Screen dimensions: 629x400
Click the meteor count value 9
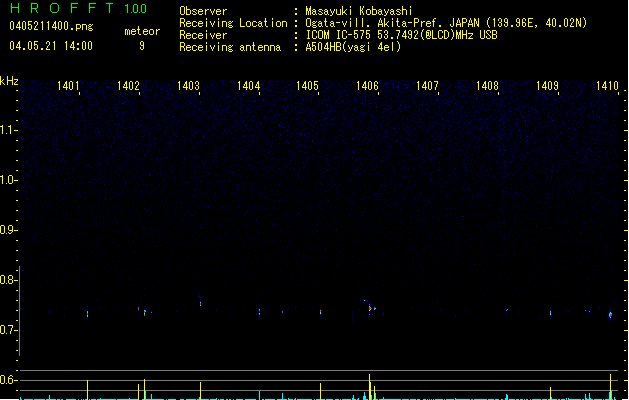(142, 46)
